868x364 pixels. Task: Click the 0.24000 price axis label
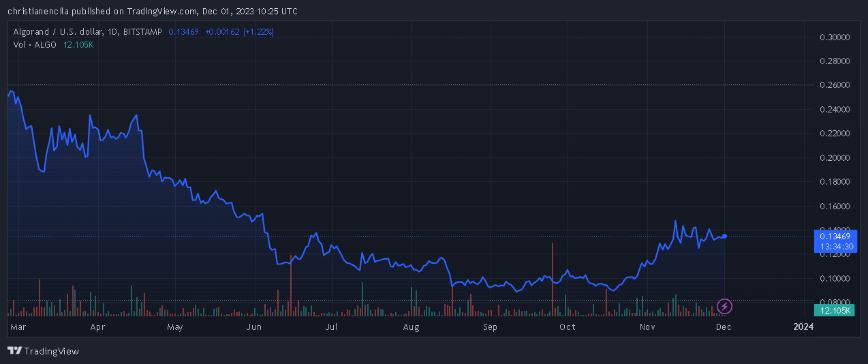(835, 109)
